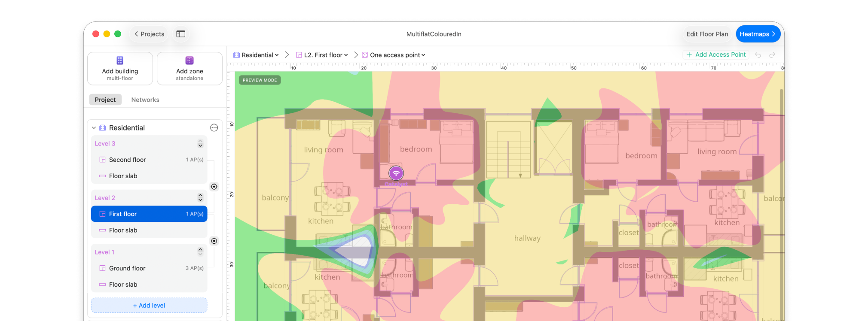
Task: Click the Add zone purple icon
Action: coord(189,61)
